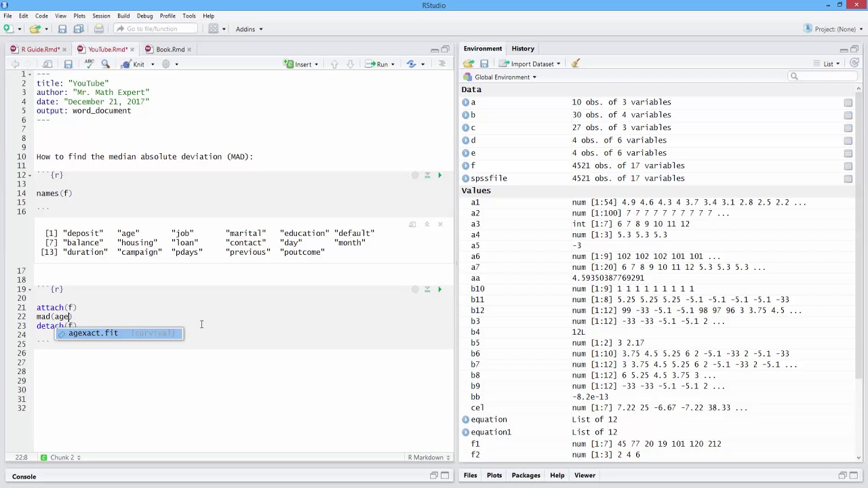Refresh the Environment pane
The image size is (868, 488).
(x=854, y=63)
